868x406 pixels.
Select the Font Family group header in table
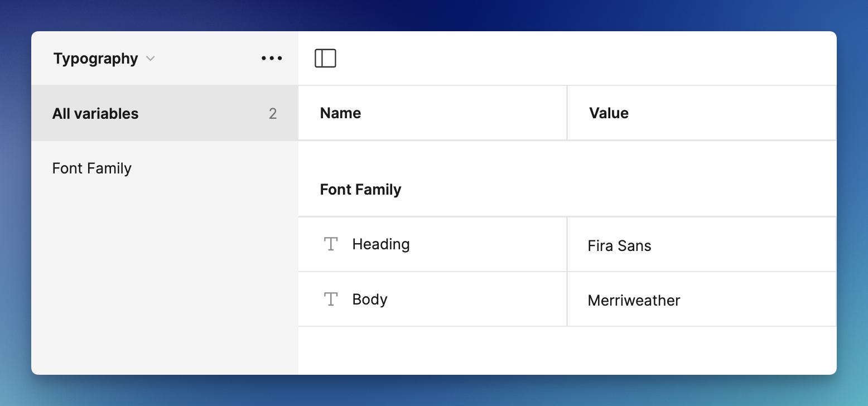pyautogui.click(x=360, y=190)
